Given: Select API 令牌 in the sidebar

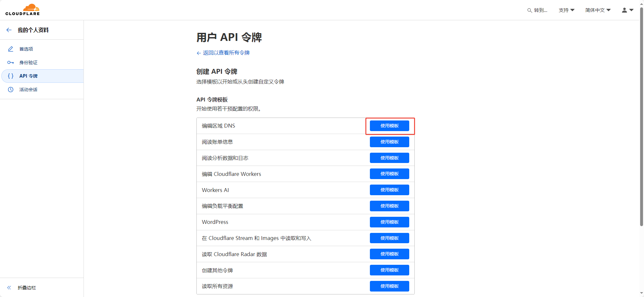Looking at the screenshot, I should click(x=42, y=76).
